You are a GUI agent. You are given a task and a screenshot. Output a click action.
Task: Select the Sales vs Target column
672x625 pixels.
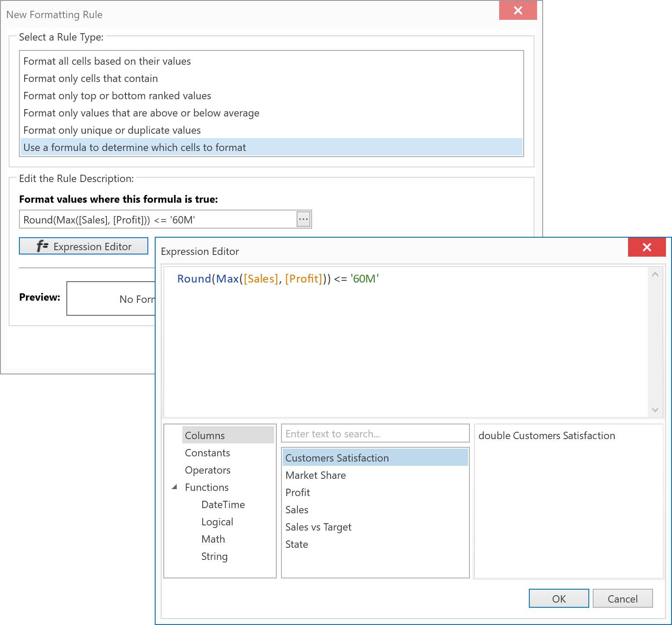click(375, 527)
